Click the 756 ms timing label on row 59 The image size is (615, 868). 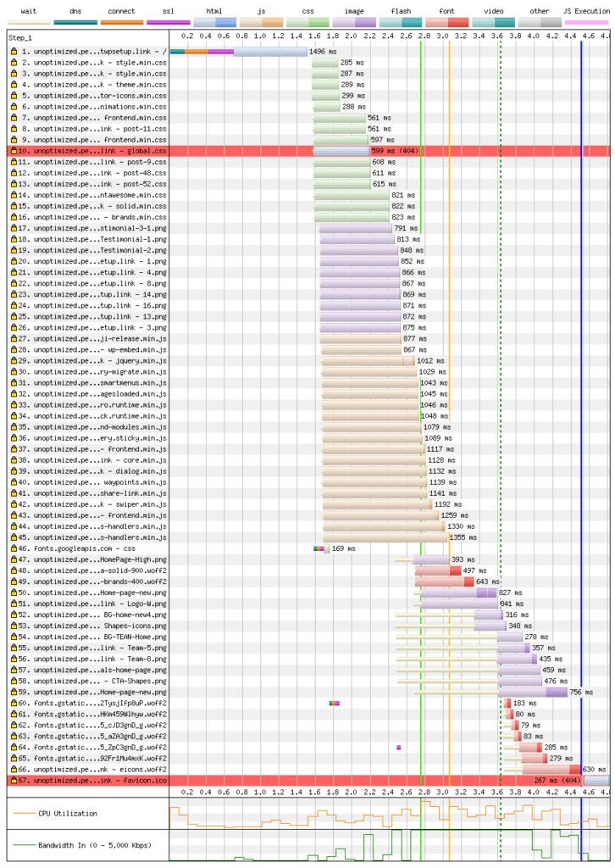point(581,692)
